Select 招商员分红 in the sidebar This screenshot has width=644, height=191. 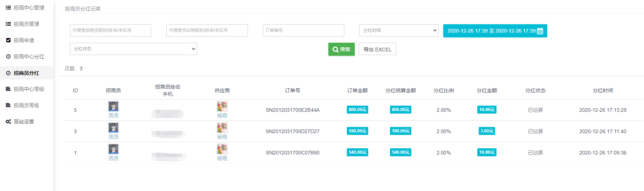coord(27,73)
